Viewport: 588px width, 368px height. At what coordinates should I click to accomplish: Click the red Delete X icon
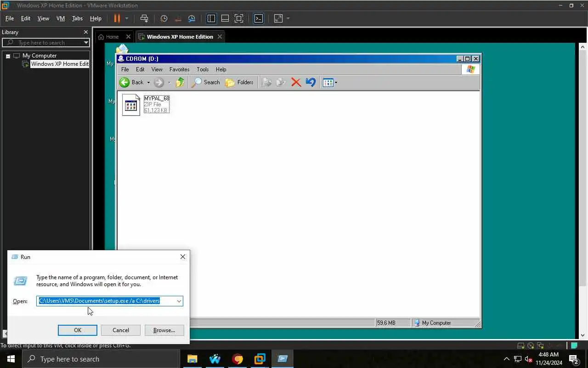click(x=296, y=82)
